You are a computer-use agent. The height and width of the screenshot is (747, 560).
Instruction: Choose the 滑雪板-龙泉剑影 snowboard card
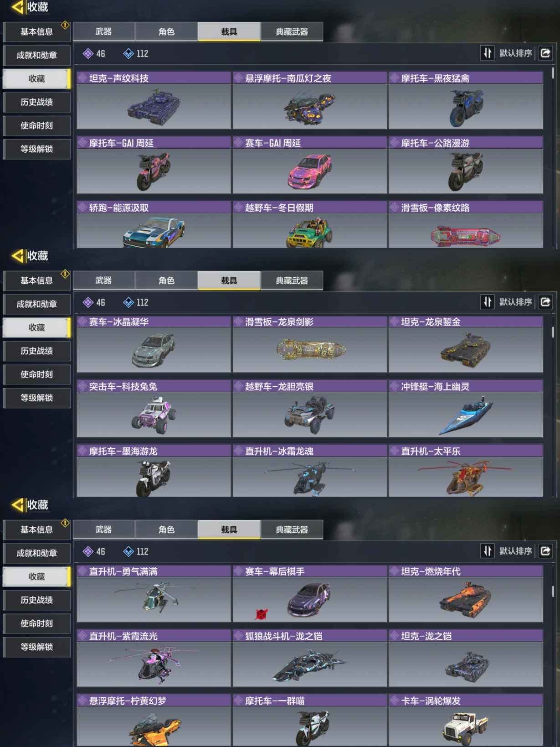(310, 344)
